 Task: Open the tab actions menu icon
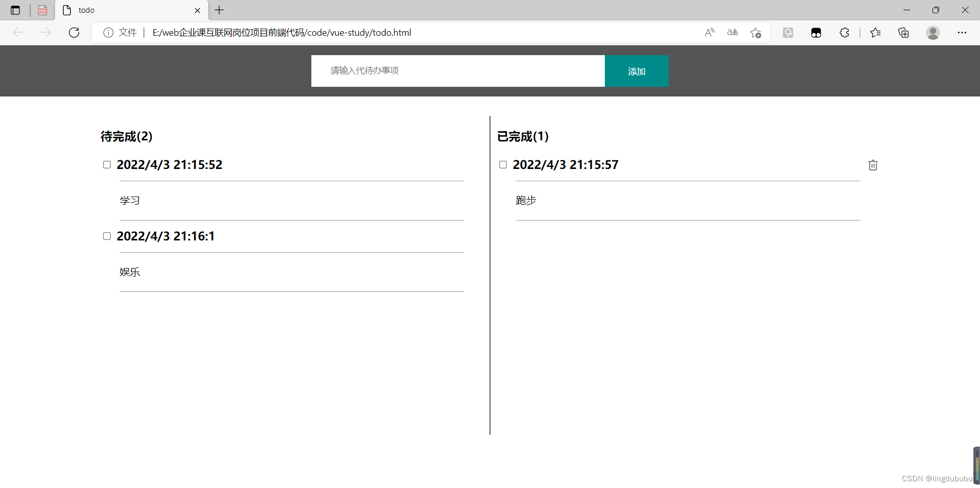tap(15, 10)
